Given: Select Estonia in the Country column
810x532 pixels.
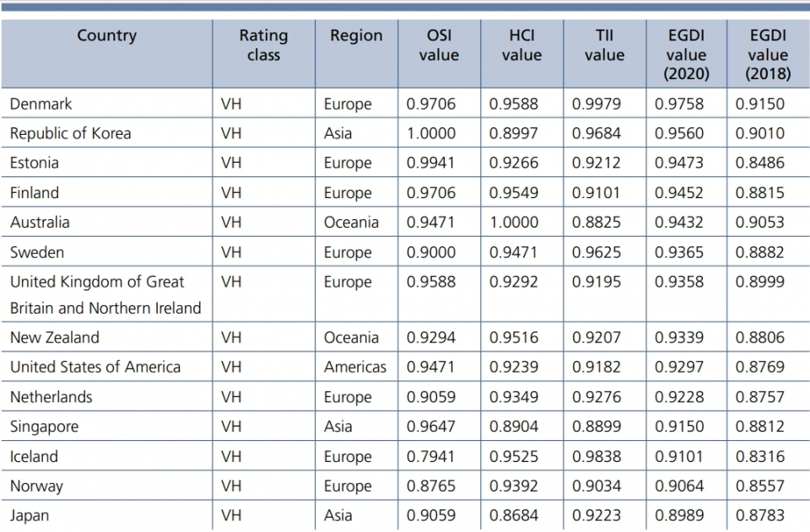Looking at the screenshot, I should 35,163.
